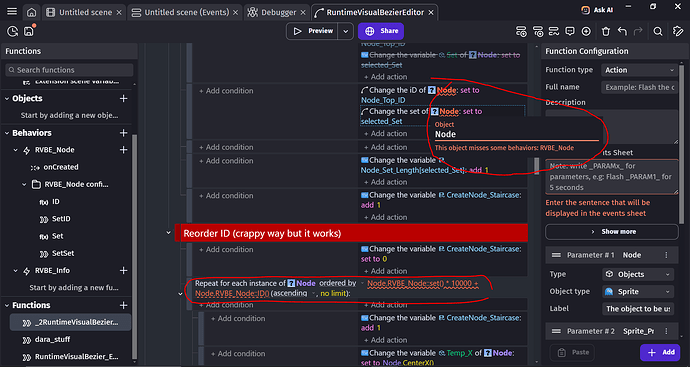
Task: Open the hamburger main menu
Action: (12, 12)
